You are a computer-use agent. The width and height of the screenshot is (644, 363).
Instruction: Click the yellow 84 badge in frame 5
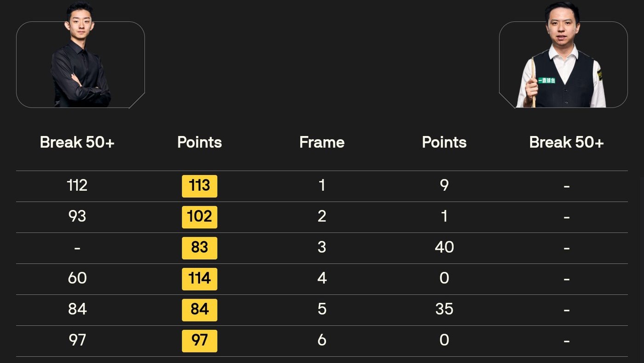[x=200, y=310]
